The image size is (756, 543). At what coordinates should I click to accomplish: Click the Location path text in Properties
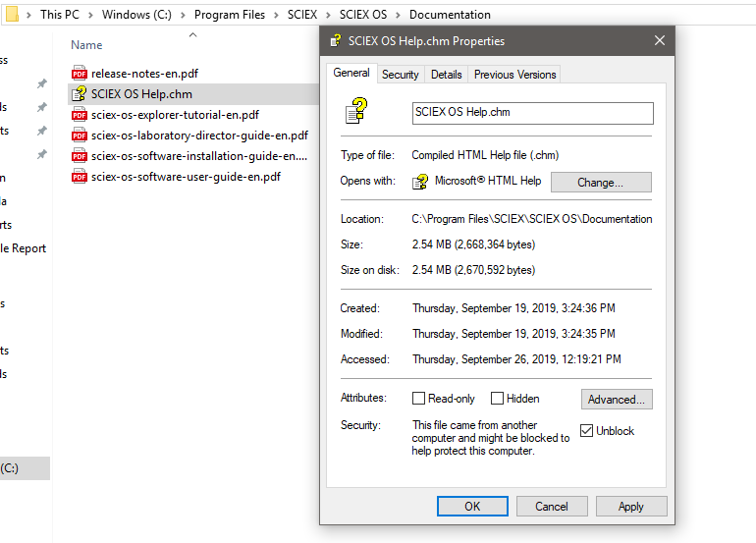(x=532, y=219)
